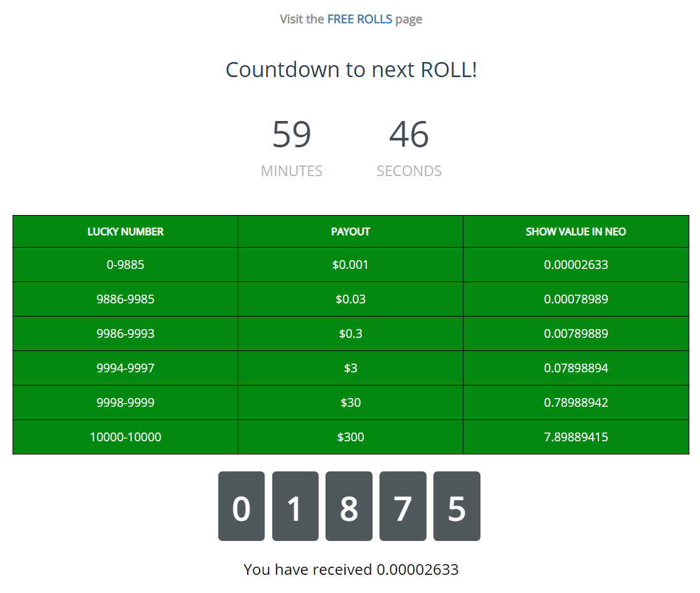Click the 'Countdown to next ROLL!' heading
Screen dimensions: 700x593
[x=351, y=70]
